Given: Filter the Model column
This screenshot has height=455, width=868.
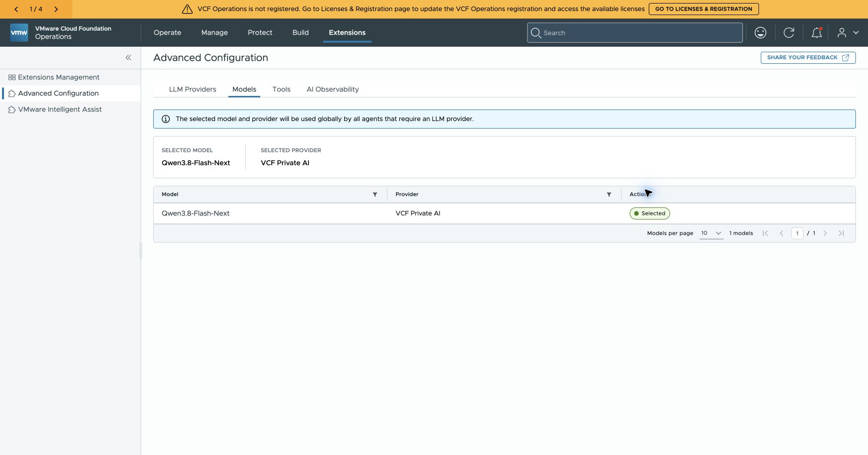Looking at the screenshot, I should tap(375, 194).
